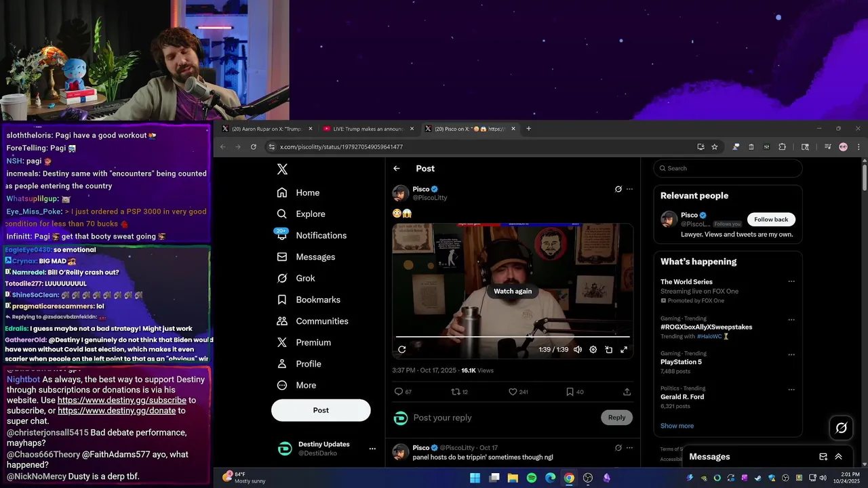
Task: Expand the Messages drawer
Action: (839, 457)
